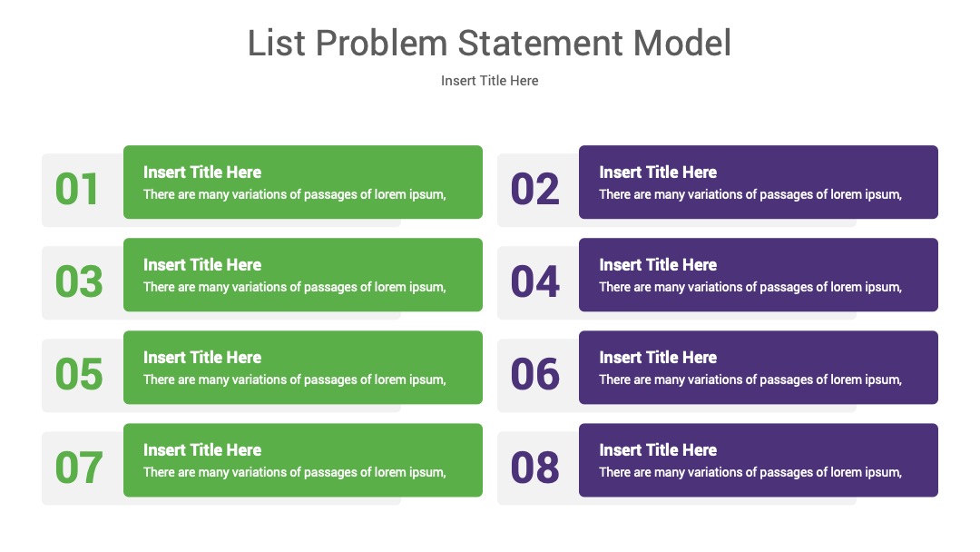Select the purple number 06
Screen dimensions: 980x552
tap(535, 374)
